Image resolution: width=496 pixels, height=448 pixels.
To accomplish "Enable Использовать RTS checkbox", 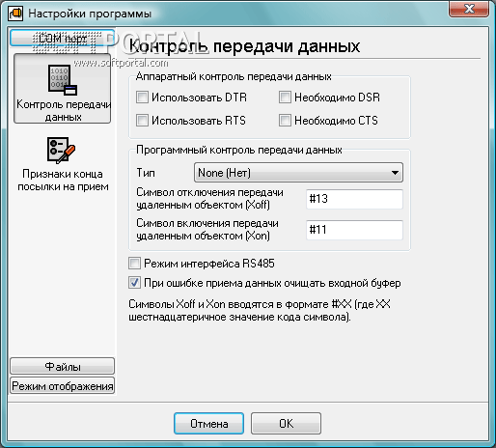I will [x=142, y=121].
